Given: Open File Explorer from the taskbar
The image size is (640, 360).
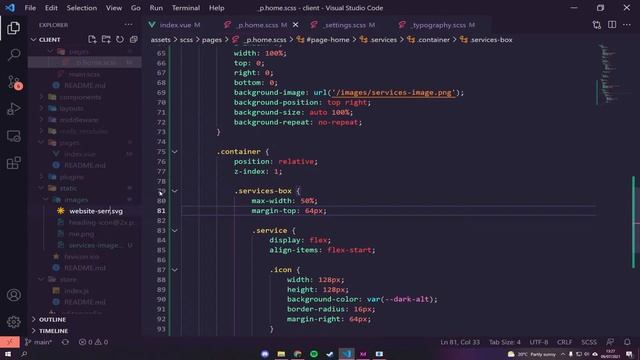Looking at the screenshot, I should 281,354.
